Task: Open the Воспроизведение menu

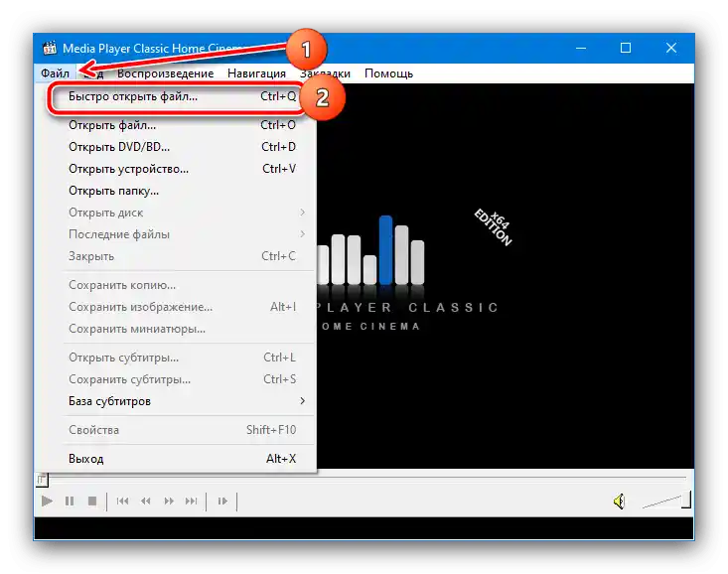Action: [x=165, y=73]
